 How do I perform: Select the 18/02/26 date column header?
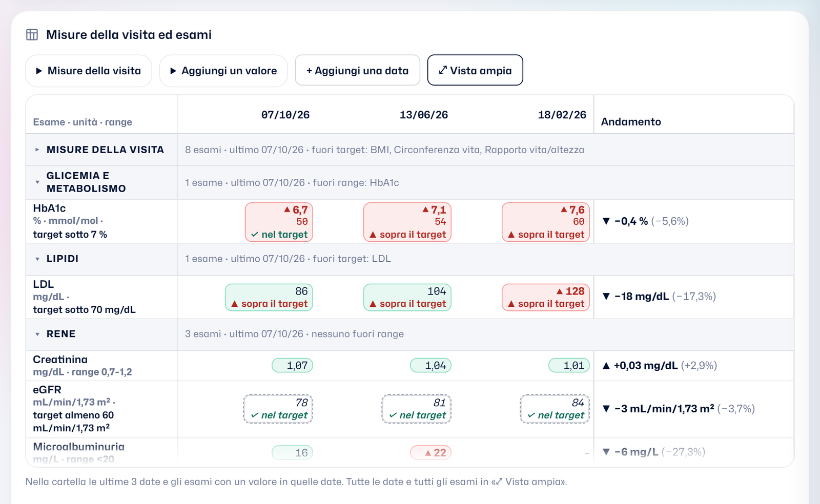(562, 115)
